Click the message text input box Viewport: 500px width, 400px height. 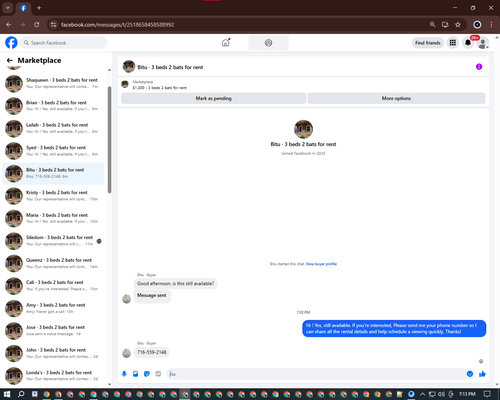317,374
